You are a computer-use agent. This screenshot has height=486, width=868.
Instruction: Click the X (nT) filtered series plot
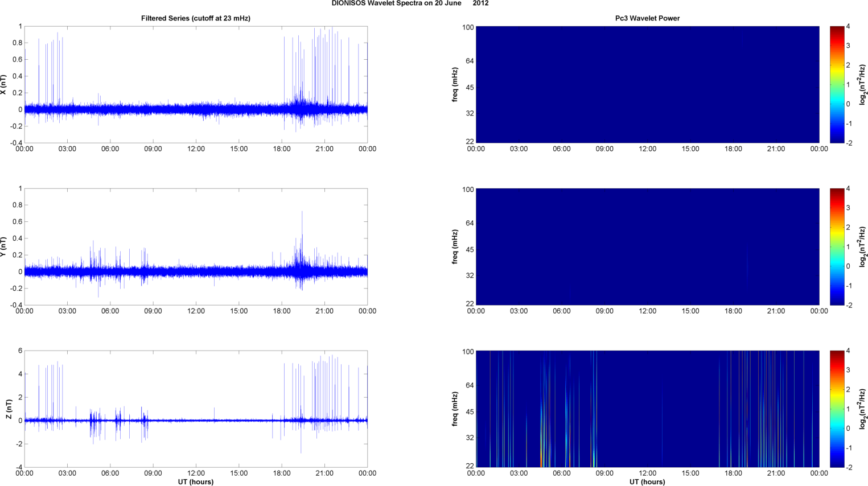(x=196, y=85)
